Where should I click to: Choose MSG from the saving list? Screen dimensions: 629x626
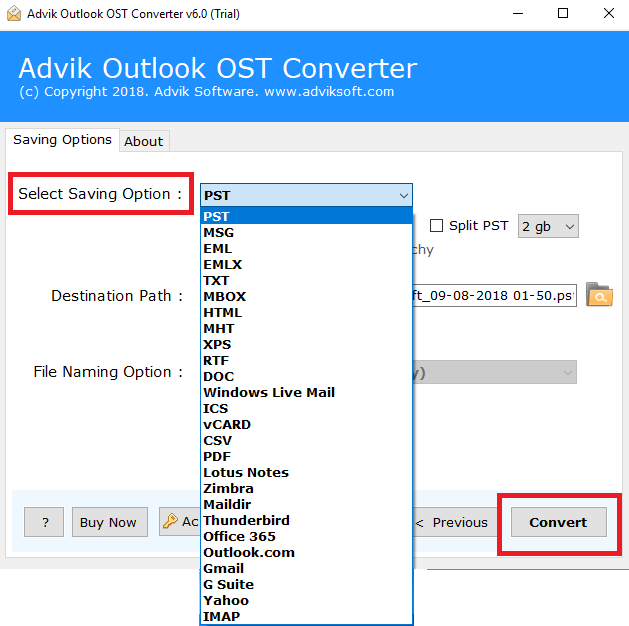coord(306,232)
